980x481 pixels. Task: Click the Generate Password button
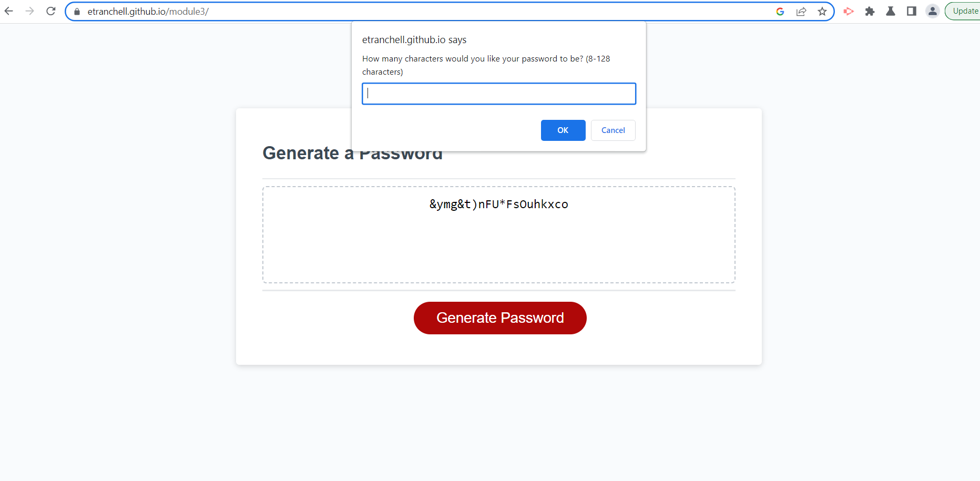coord(499,318)
